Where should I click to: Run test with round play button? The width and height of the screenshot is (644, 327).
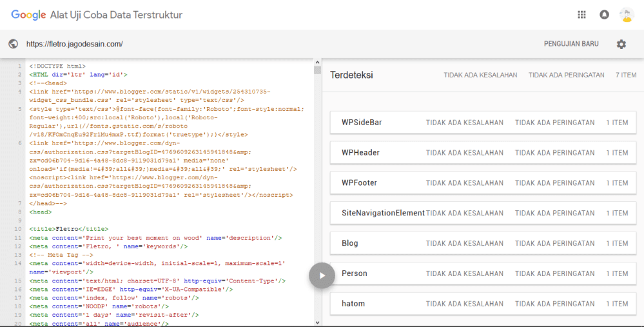(322, 275)
